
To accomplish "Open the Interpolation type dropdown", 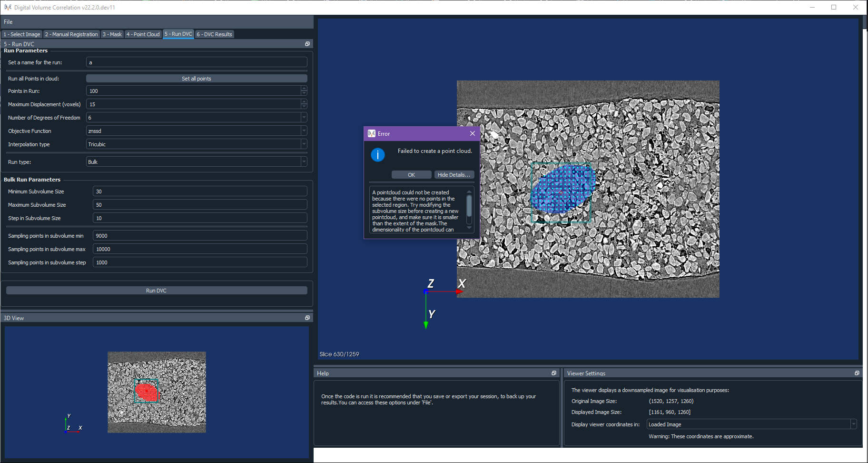I will [x=304, y=144].
